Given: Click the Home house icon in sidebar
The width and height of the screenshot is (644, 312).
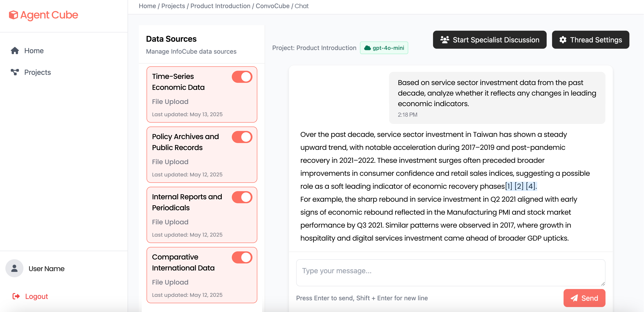Looking at the screenshot, I should [x=15, y=51].
